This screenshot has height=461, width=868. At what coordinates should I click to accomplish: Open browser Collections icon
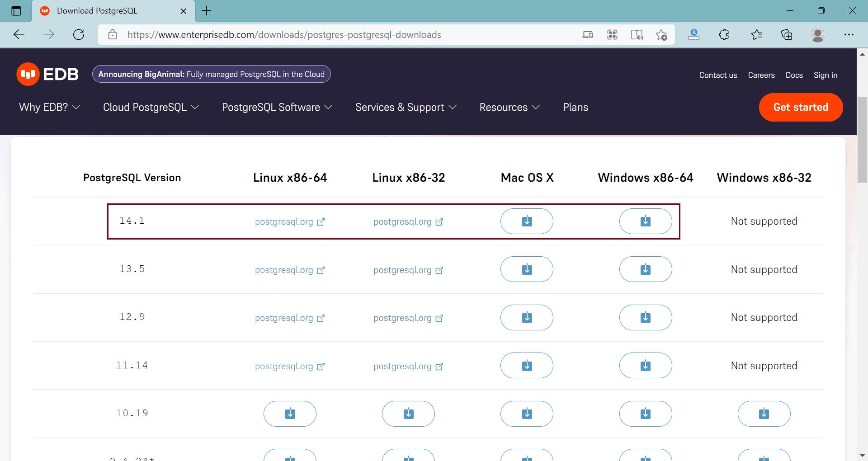(787, 34)
